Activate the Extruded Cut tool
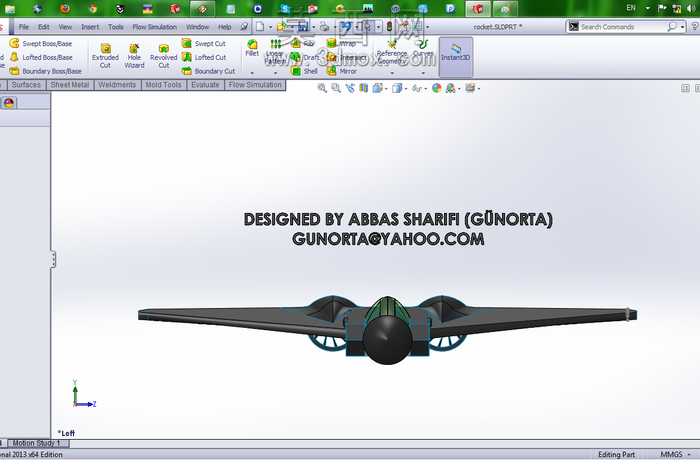 point(105,56)
